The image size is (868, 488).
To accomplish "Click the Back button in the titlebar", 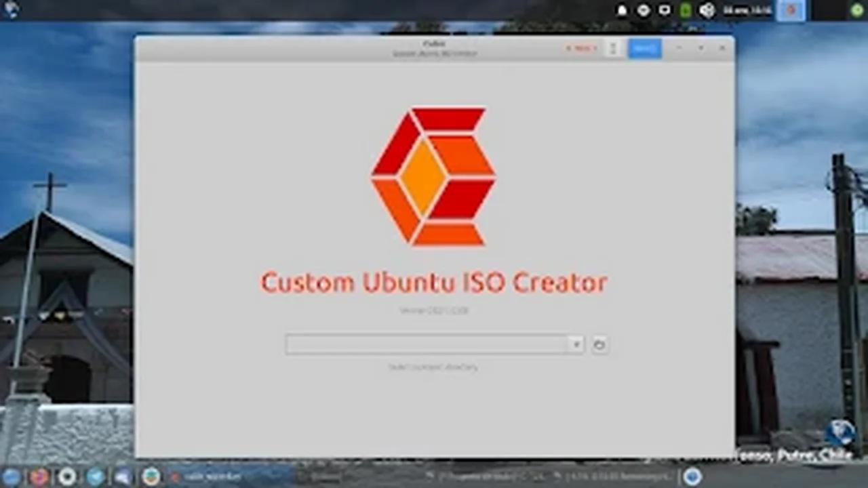I will pyautogui.click(x=580, y=48).
